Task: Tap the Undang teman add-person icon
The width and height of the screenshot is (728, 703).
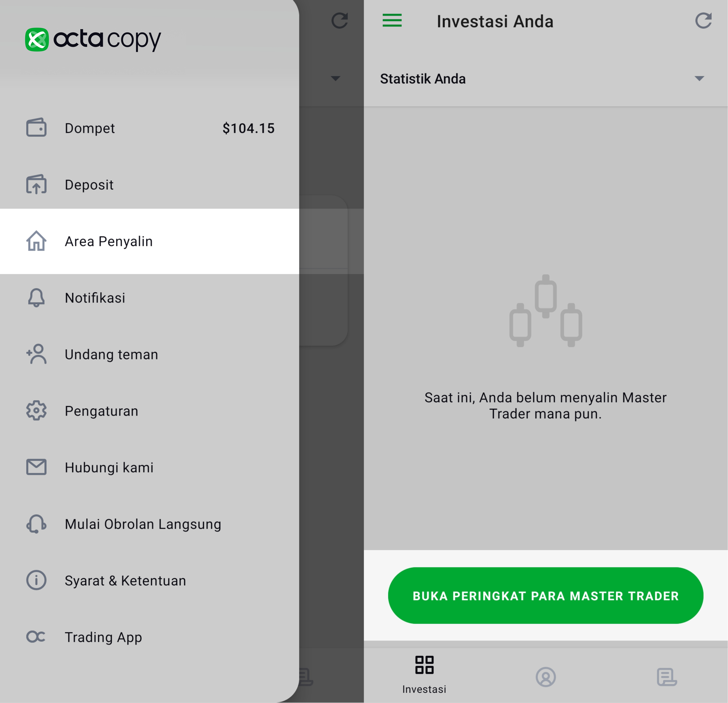Action: coord(36,354)
